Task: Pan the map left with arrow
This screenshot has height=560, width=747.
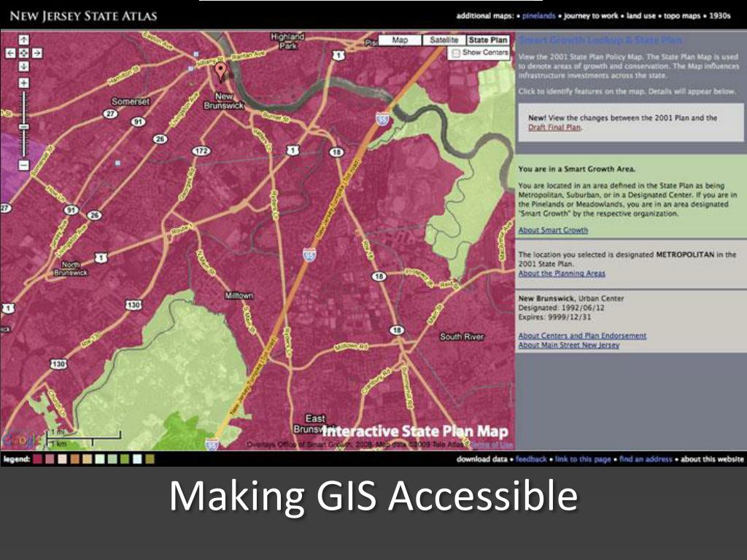Action: (x=10, y=52)
